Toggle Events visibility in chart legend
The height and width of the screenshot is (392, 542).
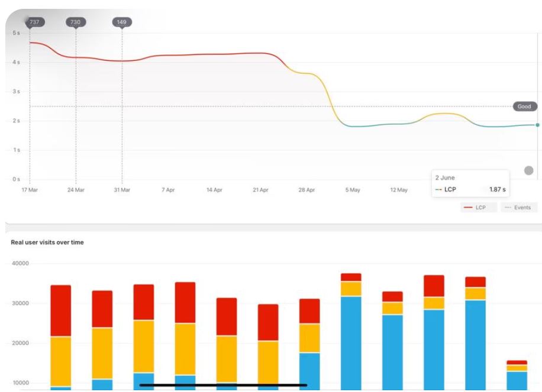click(519, 208)
